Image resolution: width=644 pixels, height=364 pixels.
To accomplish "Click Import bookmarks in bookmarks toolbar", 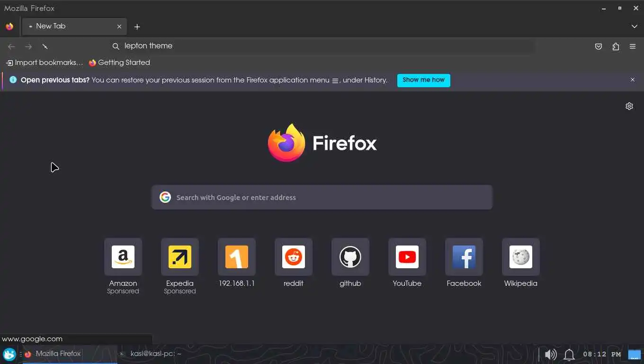I will pos(45,63).
